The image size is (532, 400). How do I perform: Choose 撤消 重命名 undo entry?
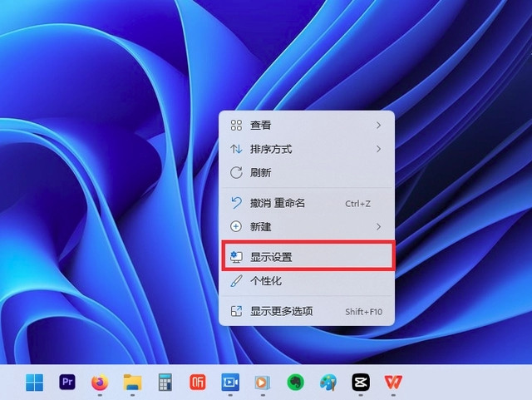point(307,203)
